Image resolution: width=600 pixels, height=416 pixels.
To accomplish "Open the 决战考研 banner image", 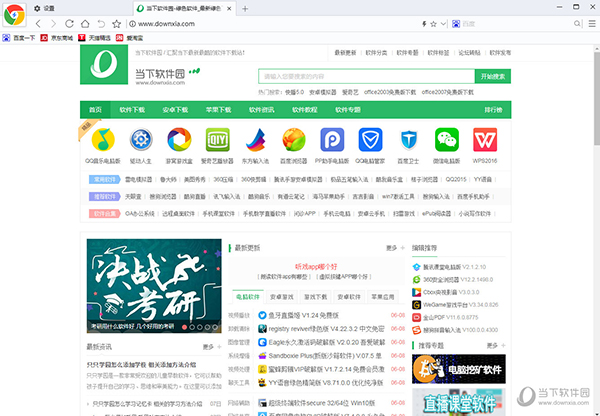I will (154, 286).
